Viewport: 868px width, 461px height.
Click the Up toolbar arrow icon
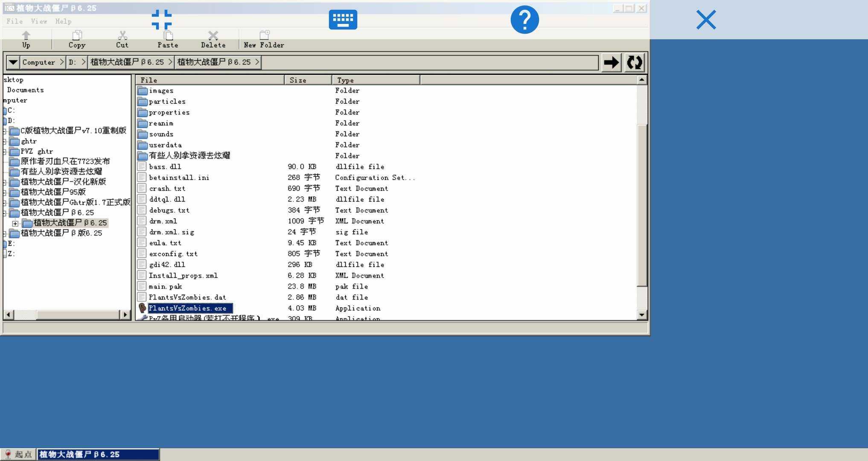click(x=26, y=35)
